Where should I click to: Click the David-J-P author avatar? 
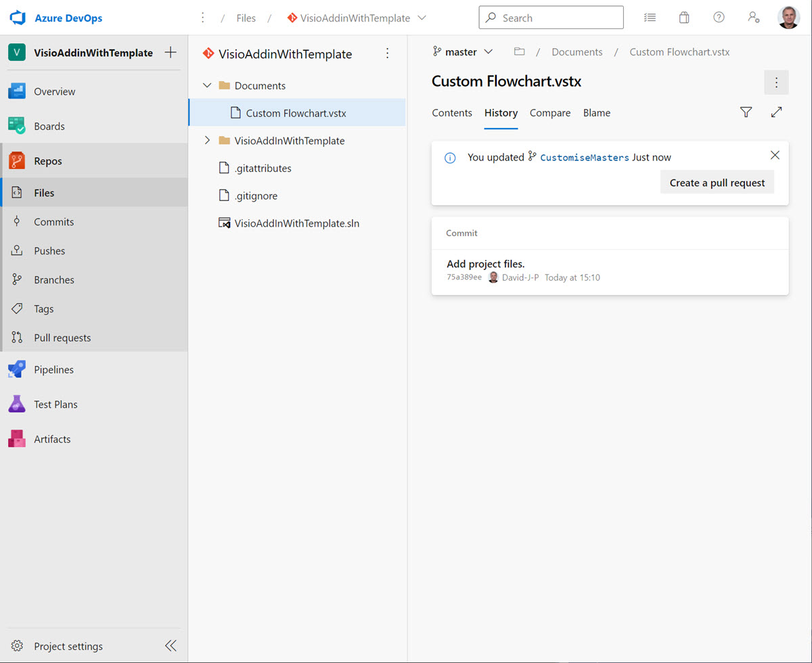point(493,277)
